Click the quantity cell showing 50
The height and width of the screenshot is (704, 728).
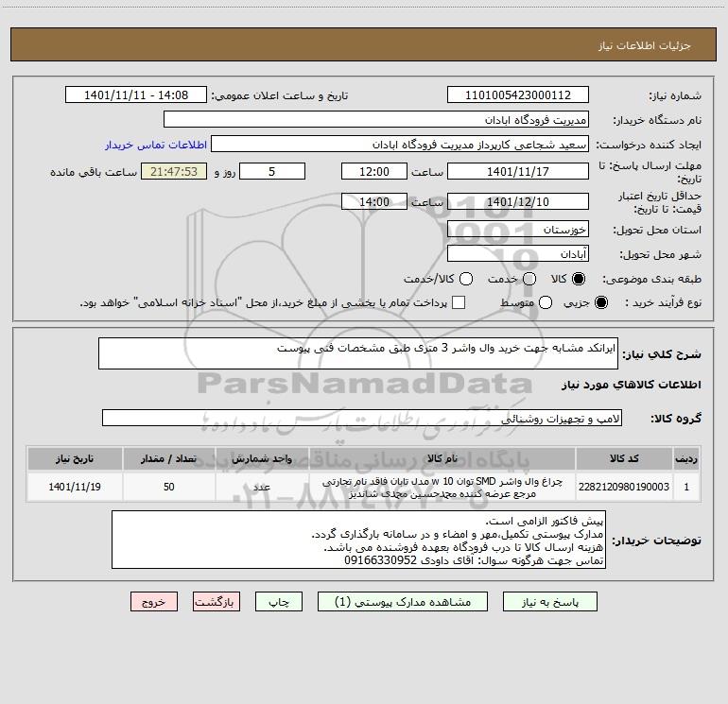(169, 487)
